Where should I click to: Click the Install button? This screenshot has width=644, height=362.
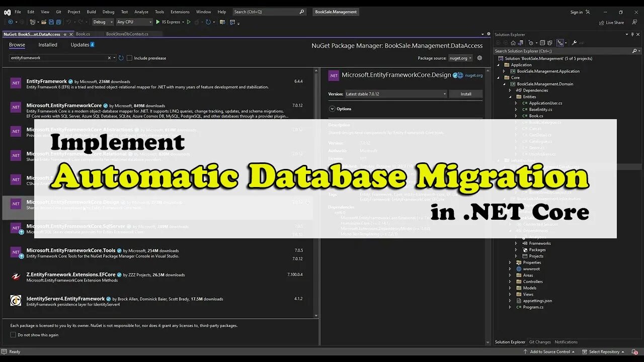[466, 94]
